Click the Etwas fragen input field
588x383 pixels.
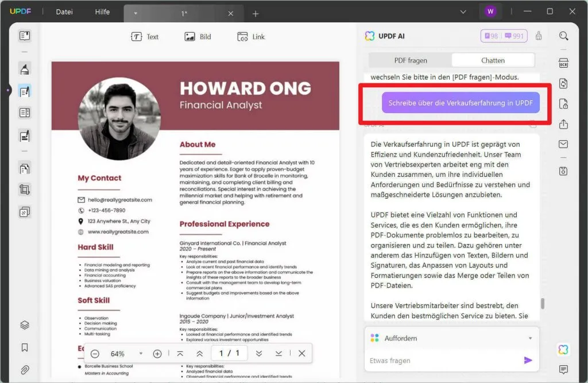click(443, 361)
